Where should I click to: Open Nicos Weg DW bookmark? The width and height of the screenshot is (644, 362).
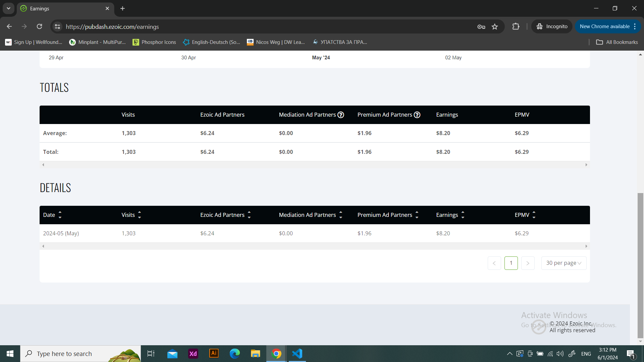[276, 42]
